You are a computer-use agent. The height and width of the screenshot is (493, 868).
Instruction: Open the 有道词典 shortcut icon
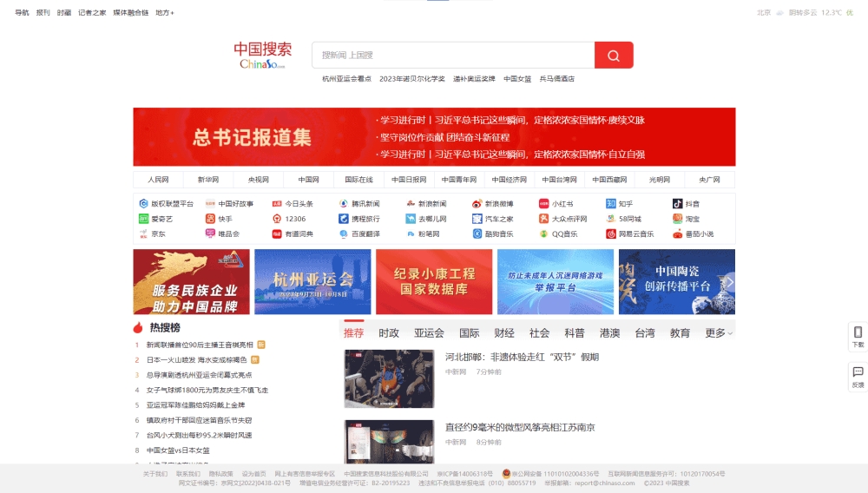pos(277,233)
